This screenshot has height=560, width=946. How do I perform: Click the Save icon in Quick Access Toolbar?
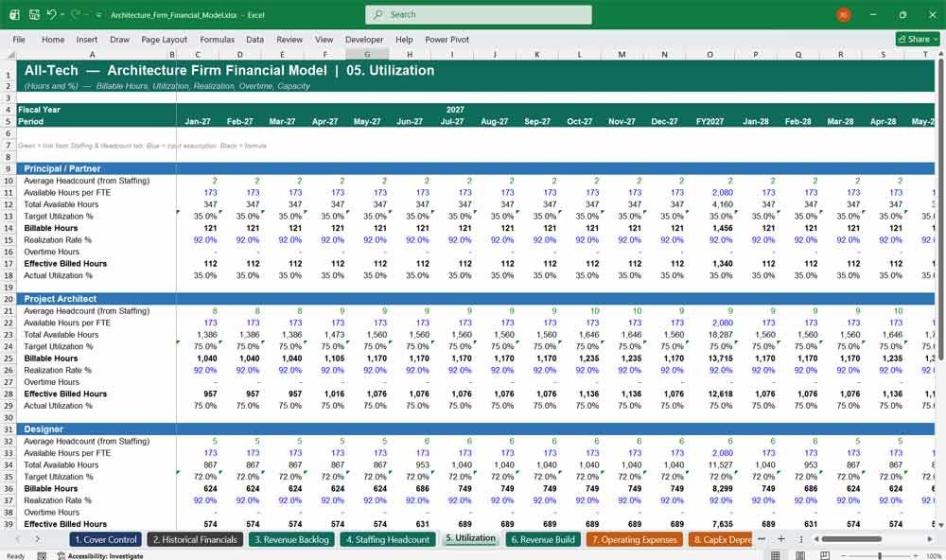coord(34,14)
